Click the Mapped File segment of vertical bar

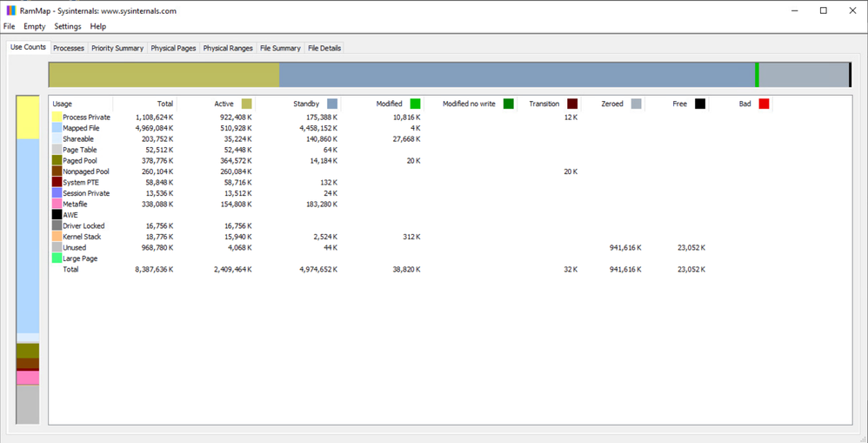(28, 236)
